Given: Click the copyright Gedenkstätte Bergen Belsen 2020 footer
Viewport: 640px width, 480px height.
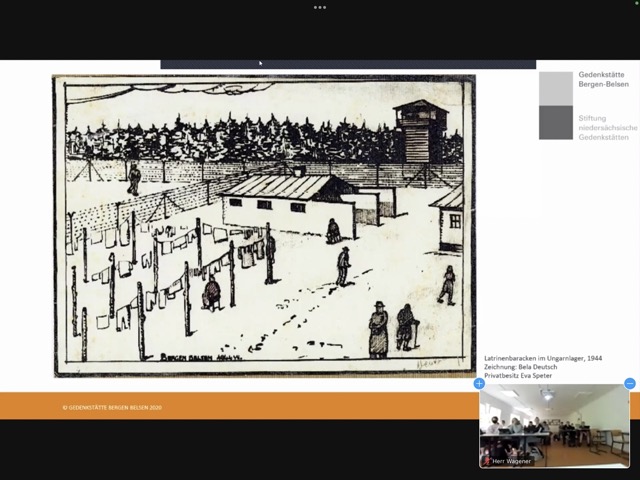Looking at the screenshot, I should (111, 407).
